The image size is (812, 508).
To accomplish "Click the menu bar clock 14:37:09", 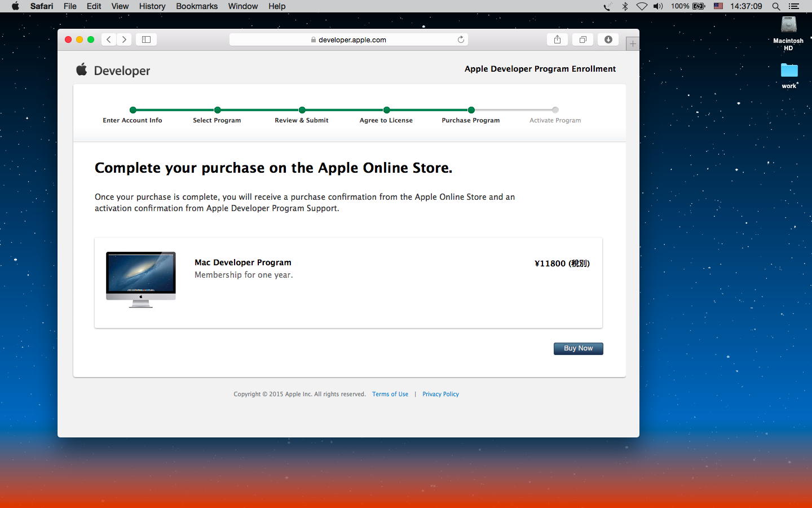I will click(745, 6).
